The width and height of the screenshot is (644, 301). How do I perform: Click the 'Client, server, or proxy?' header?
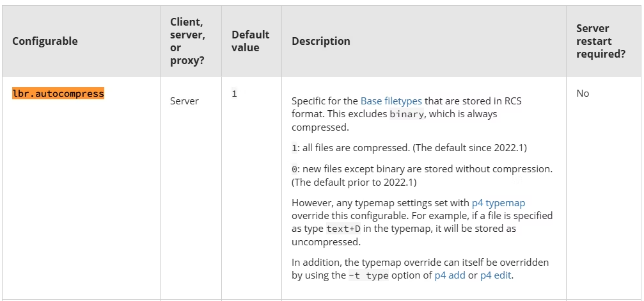[187, 41]
